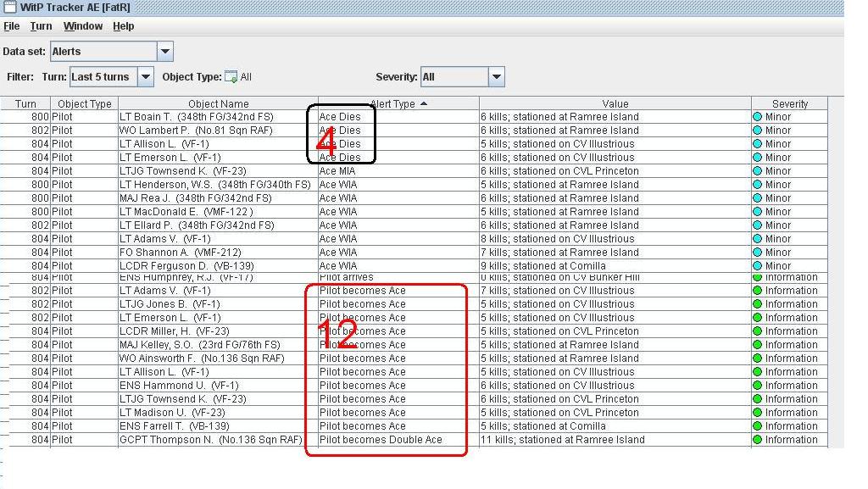Viewport: 868px width, 489px height.
Task: Click 11 kills; stationed at Ramree Island
Action: click(563, 440)
